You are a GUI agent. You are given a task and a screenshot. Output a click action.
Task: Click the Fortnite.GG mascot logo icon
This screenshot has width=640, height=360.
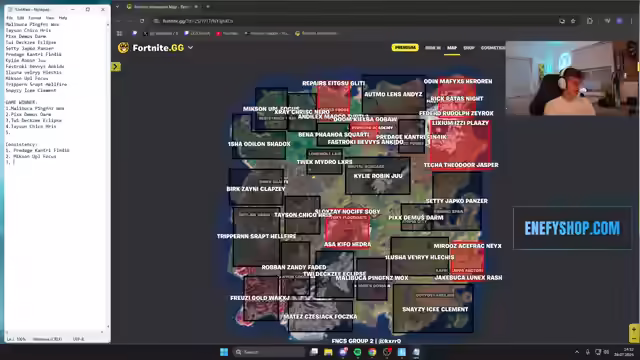point(123,48)
